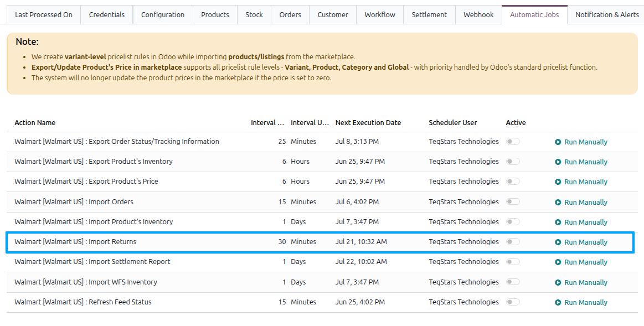The height and width of the screenshot is (326, 644).
Task: Click play icon for Import Orders row
Action: [558, 202]
